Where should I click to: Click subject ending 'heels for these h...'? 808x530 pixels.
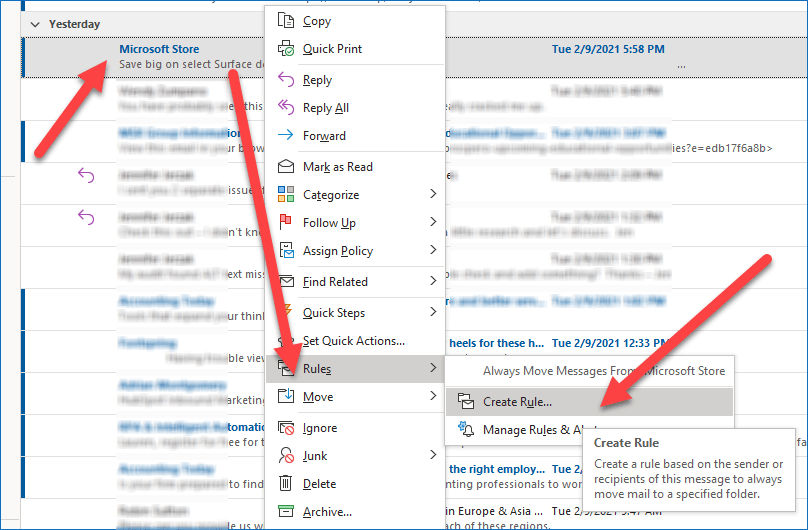[496, 343]
